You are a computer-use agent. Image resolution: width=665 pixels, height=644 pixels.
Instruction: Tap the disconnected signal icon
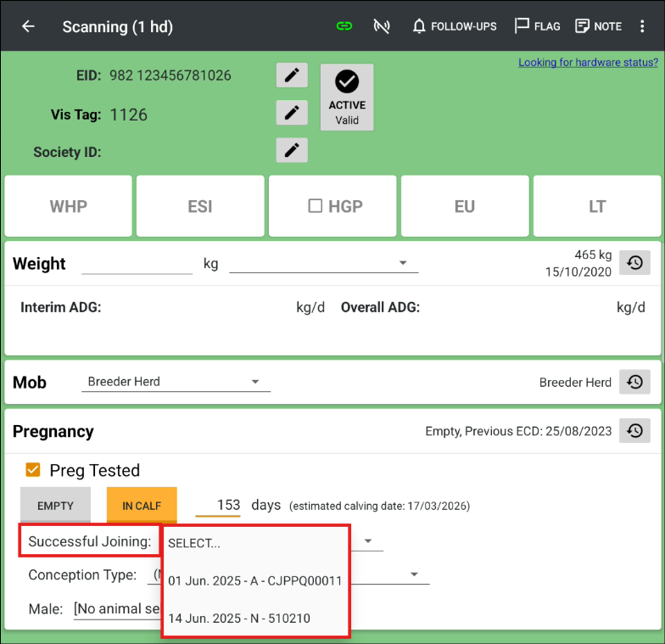(x=382, y=26)
